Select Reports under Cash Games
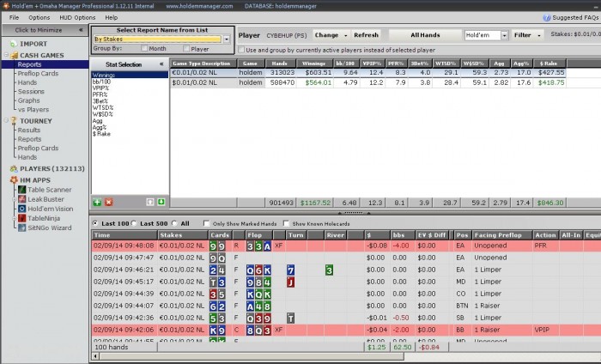This screenshot has height=364, width=601. coord(29,64)
